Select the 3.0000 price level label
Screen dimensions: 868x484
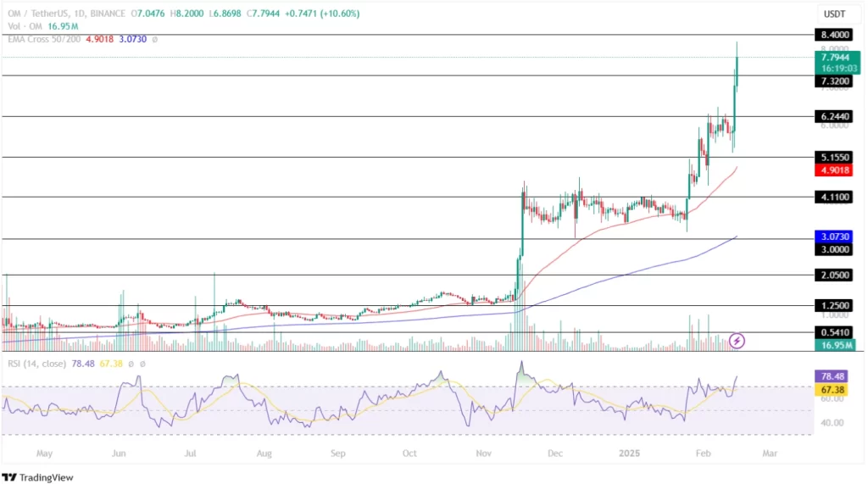(835, 249)
